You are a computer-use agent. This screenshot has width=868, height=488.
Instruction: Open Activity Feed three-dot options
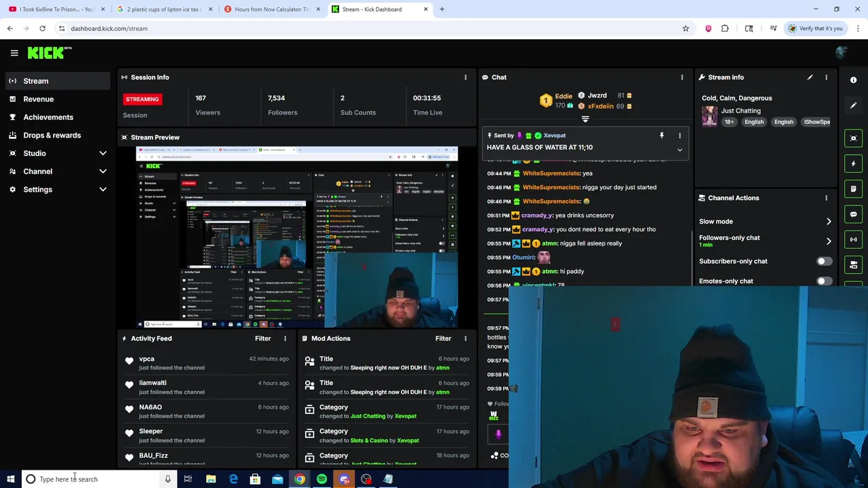[x=285, y=338]
